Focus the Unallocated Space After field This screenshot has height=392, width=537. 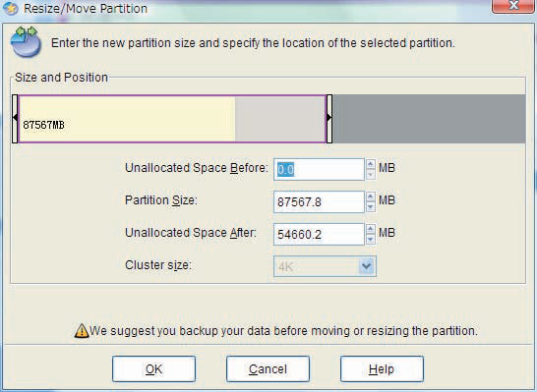point(319,234)
